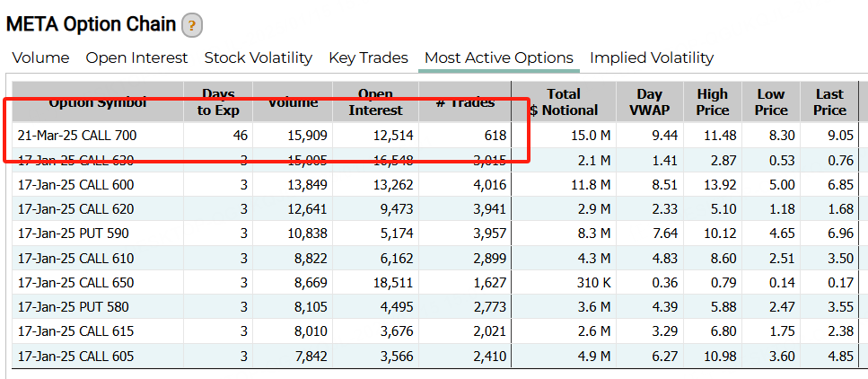Click the last price value 9.05
The width and height of the screenshot is (868, 379).
click(839, 136)
